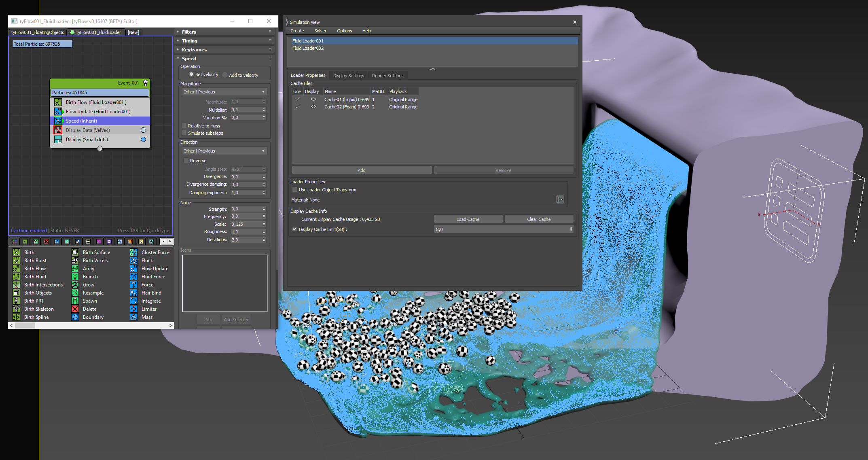Expand the Keyframes rollout

click(x=194, y=50)
